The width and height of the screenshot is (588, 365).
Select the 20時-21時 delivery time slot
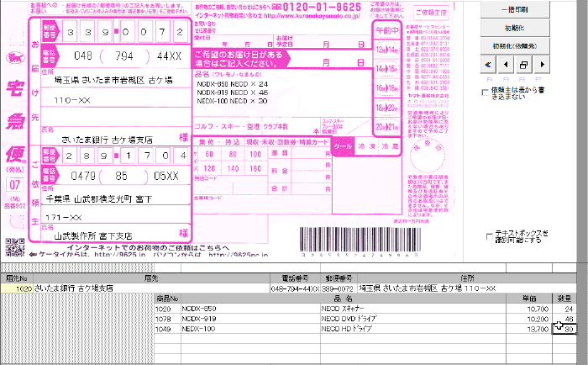coord(387,127)
